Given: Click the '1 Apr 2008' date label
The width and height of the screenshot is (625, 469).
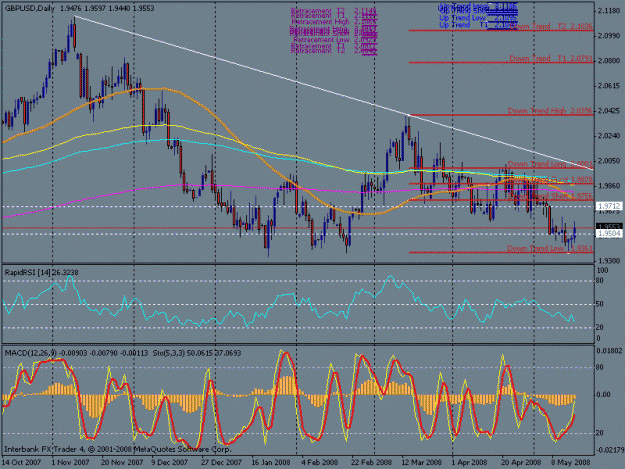Looking at the screenshot, I should click(469, 462).
